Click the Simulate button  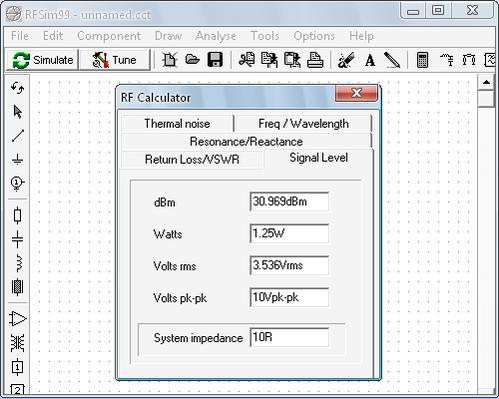(x=42, y=60)
